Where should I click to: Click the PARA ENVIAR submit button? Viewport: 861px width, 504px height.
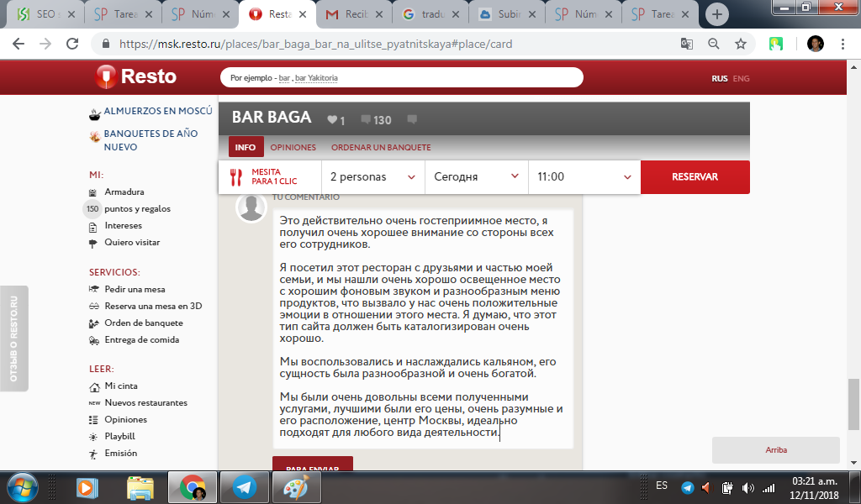[313, 464]
